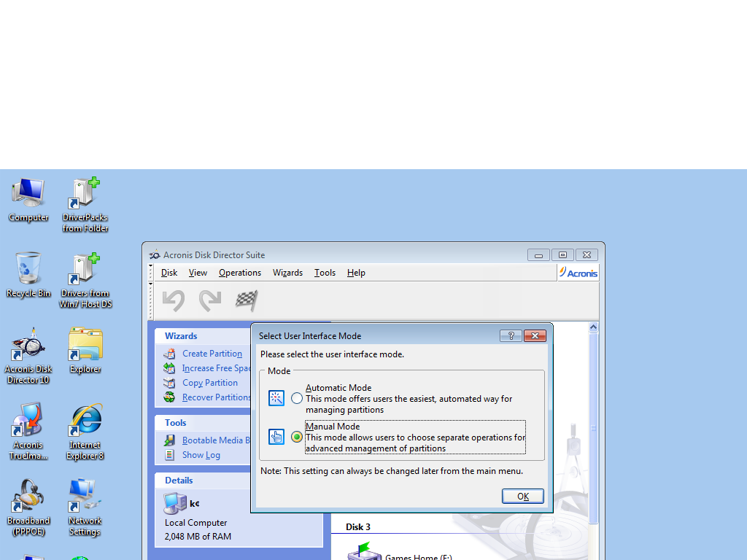Click the Disk 3 heading
Image resolution: width=747 pixels, height=560 pixels.
click(x=357, y=527)
